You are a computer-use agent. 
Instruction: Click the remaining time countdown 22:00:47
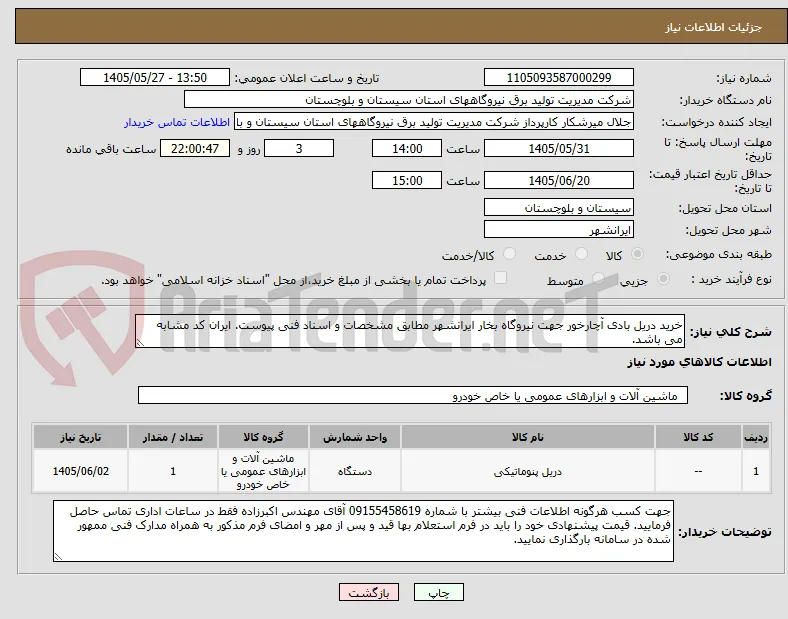[195, 148]
